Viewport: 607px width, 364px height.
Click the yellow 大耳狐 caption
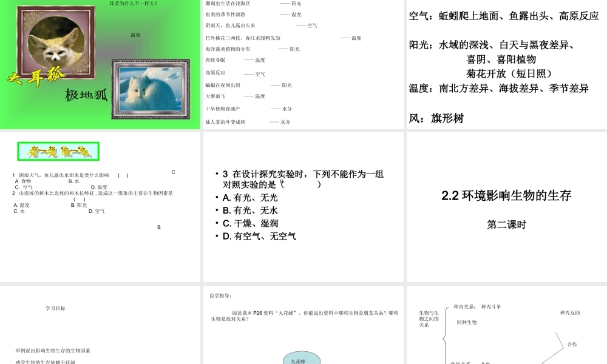[36, 76]
